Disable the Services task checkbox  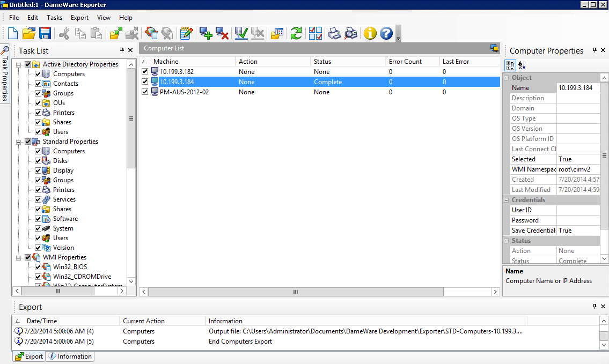(38, 199)
